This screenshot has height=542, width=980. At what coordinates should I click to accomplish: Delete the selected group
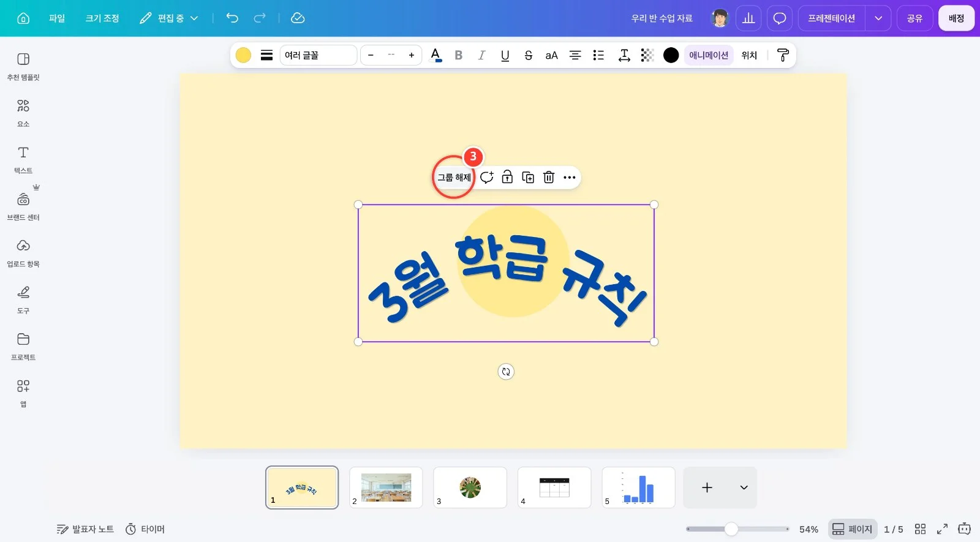549,178
